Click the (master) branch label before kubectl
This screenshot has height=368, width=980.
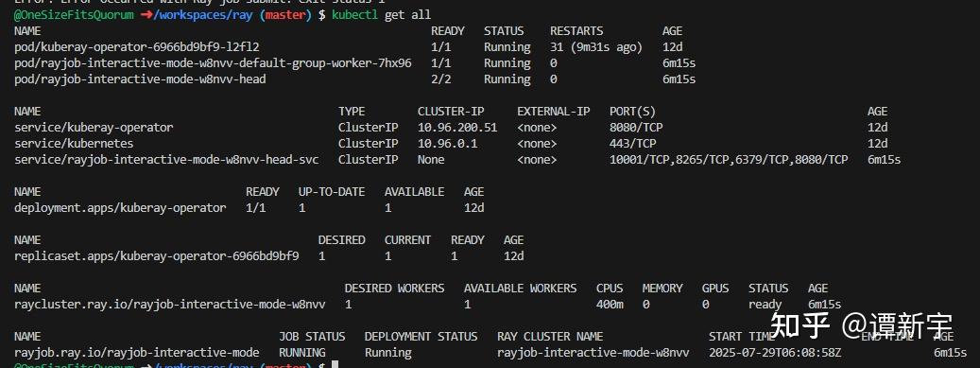(x=285, y=14)
